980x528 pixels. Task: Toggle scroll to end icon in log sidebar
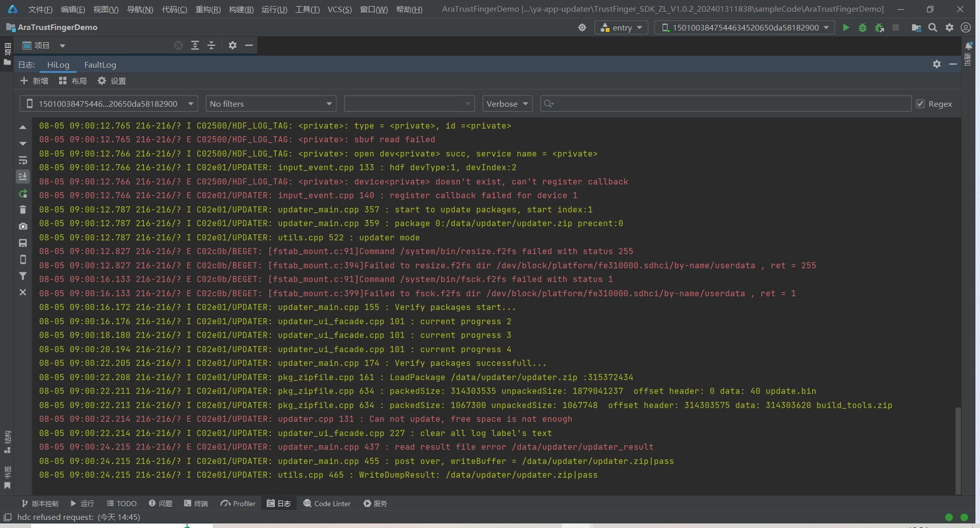click(23, 176)
